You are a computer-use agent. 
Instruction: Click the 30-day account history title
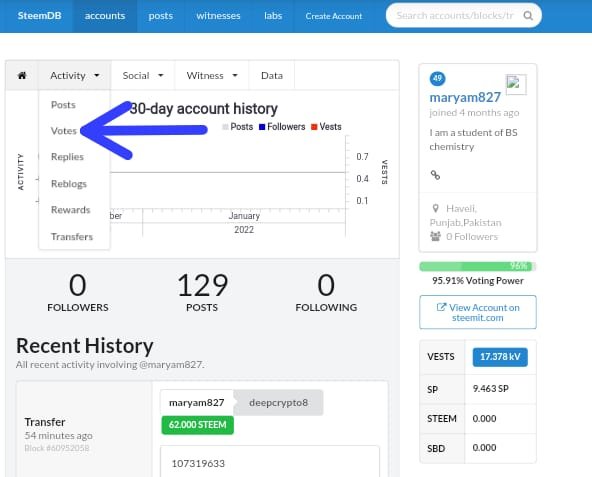point(204,109)
